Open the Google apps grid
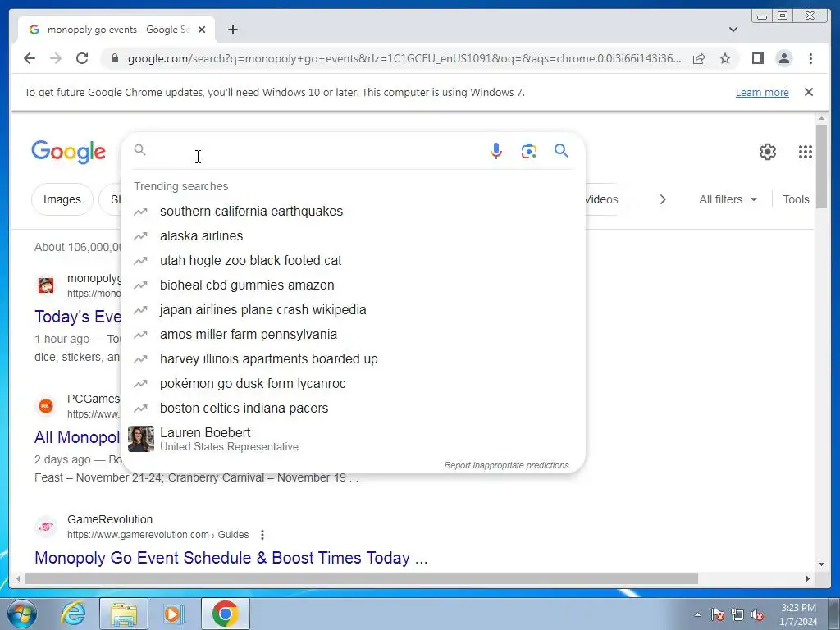 pos(806,152)
